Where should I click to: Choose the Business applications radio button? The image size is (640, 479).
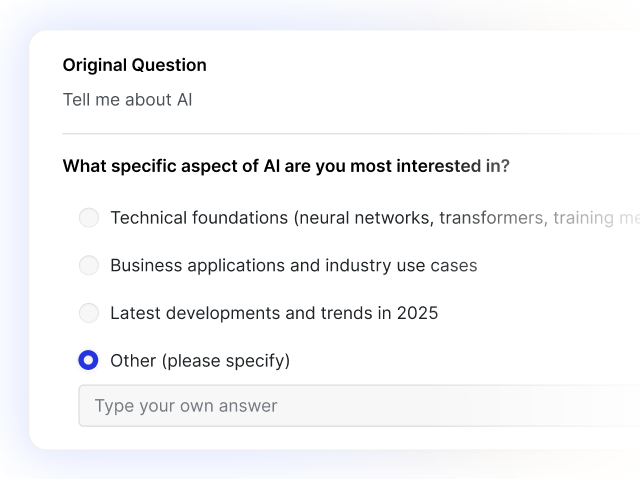point(89,265)
